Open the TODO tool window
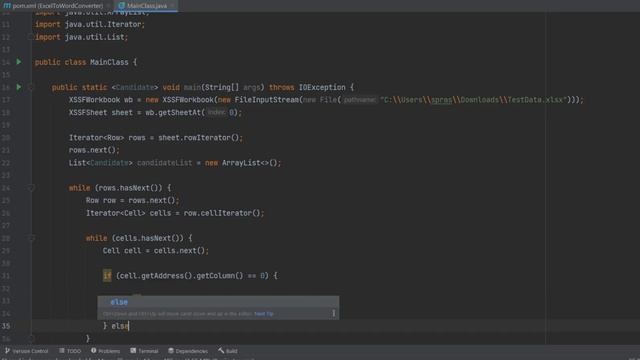 [70, 351]
